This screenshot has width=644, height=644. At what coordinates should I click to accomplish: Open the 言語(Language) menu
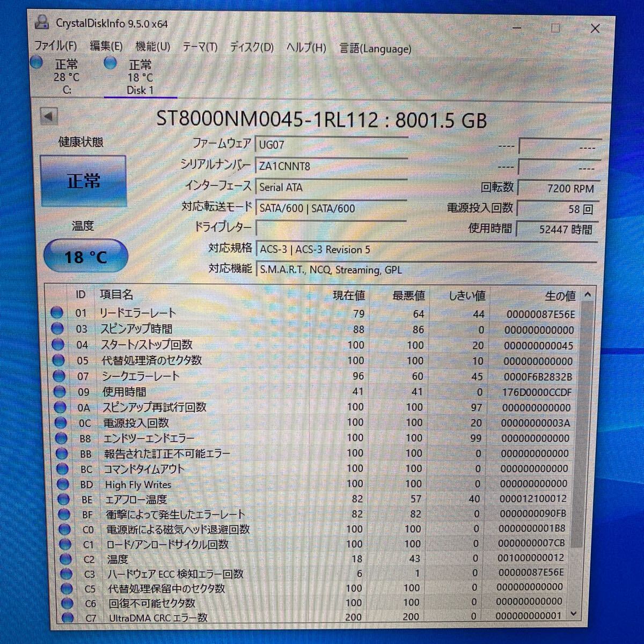[375, 49]
